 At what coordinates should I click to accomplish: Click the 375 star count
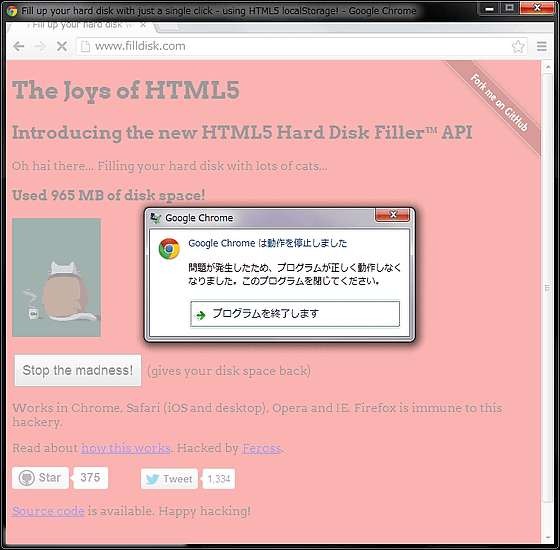(x=90, y=478)
